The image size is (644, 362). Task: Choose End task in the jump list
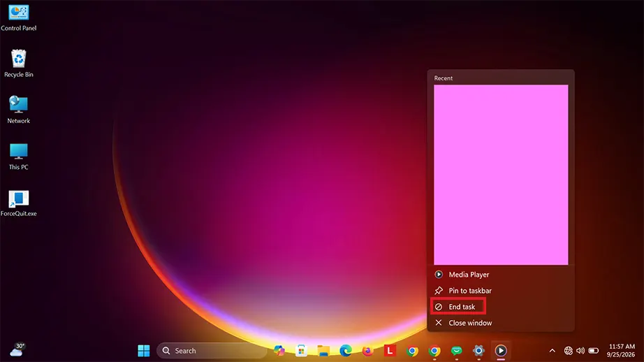pos(501,307)
